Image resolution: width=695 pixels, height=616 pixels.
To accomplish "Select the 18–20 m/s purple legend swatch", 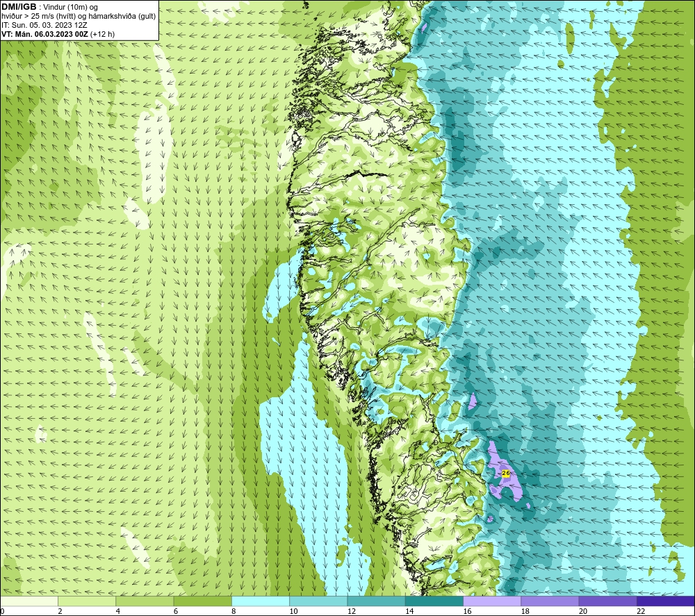I will [x=550, y=601].
